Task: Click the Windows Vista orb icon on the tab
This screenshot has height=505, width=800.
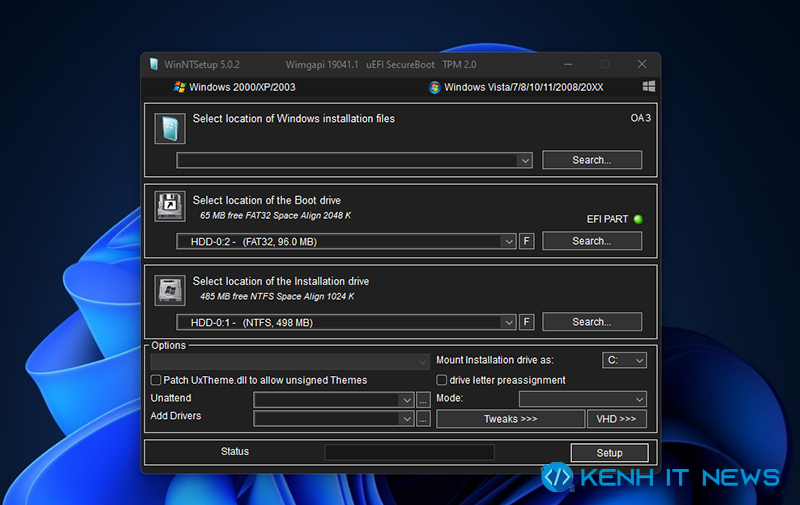Action: point(435,87)
